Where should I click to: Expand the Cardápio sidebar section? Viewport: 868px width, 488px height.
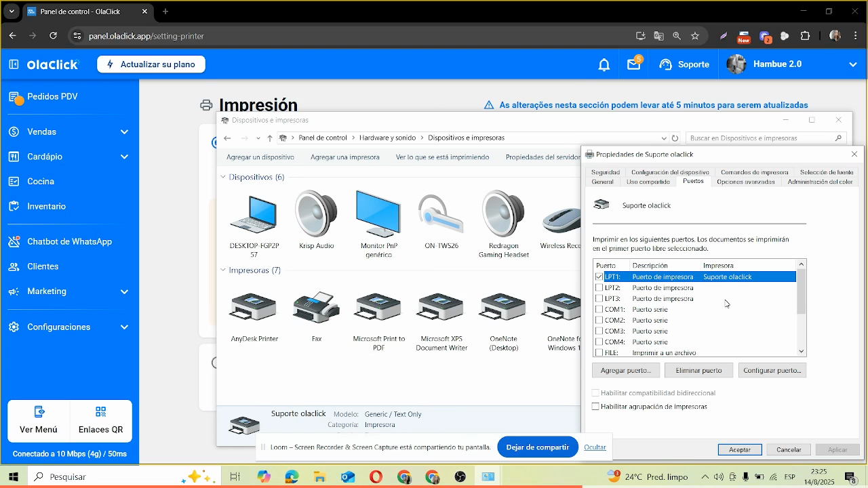[69, 157]
